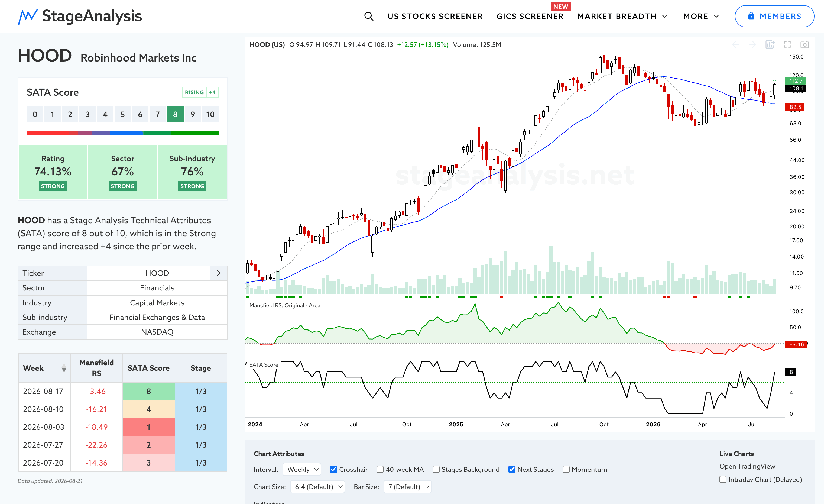Take chart snapshot with camera icon
824x504 pixels.
(804, 44)
